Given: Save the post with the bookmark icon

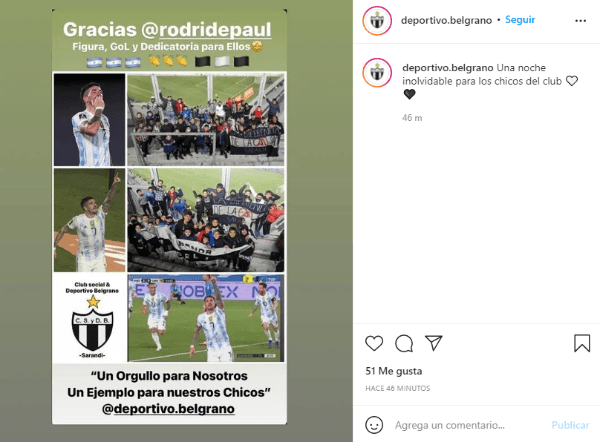Looking at the screenshot, I should point(582,343).
